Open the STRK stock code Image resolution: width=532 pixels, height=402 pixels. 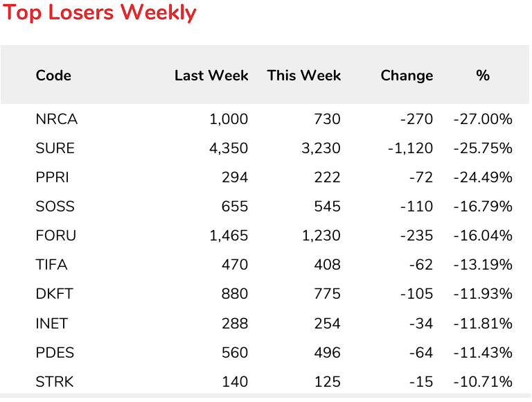(54, 381)
